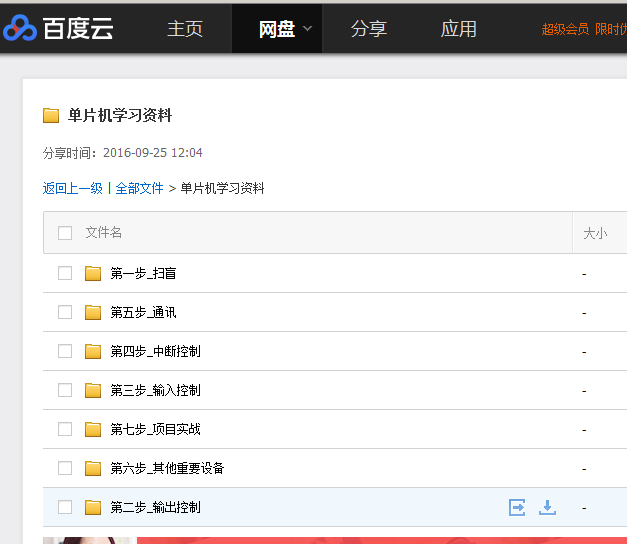Image resolution: width=627 pixels, height=544 pixels.
Task: Click folder icon for 第四步_中断控制
Action: 93,352
